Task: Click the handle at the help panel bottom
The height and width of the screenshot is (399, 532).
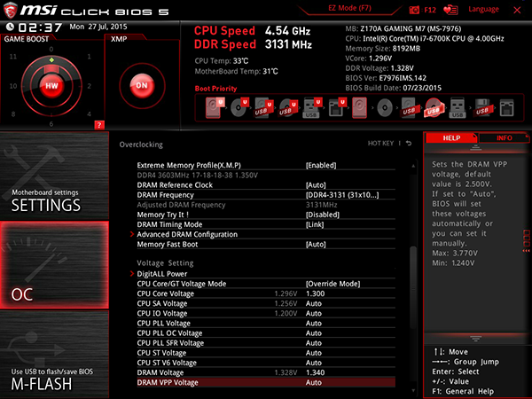Action: click(x=475, y=339)
